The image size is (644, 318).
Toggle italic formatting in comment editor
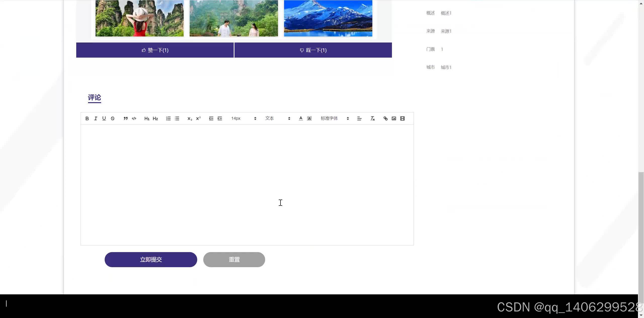tap(96, 118)
